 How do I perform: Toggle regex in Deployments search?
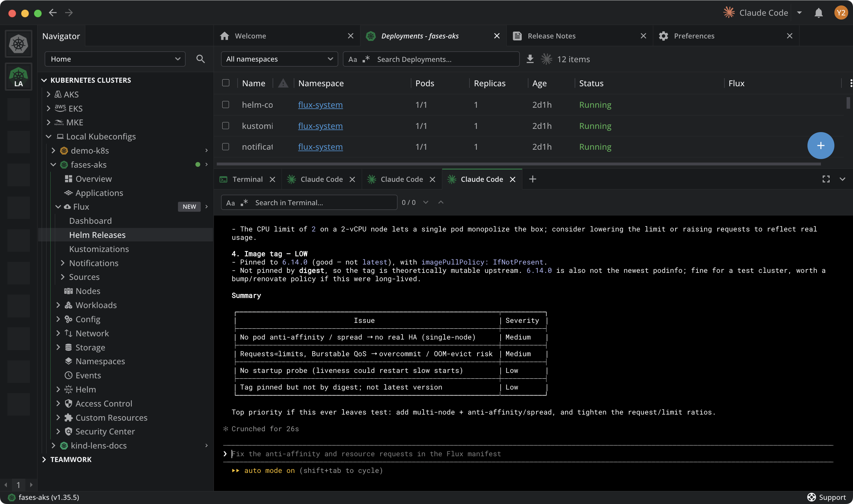click(366, 59)
